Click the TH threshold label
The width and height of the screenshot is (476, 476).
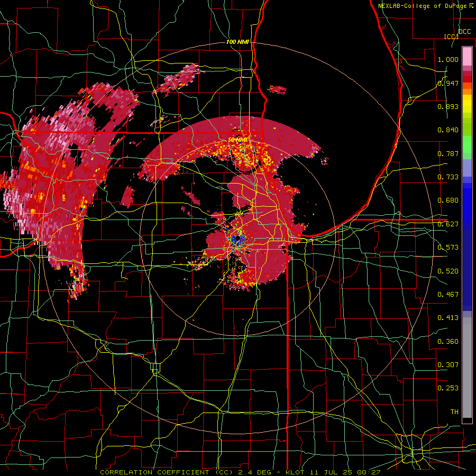coord(454,411)
